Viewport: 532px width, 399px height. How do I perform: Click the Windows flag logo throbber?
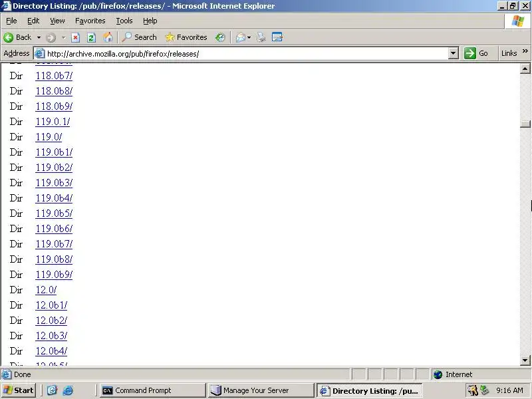tap(517, 21)
